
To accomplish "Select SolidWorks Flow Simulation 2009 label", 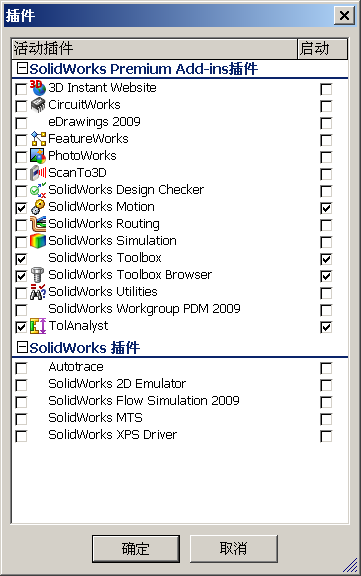I will (x=144, y=400).
